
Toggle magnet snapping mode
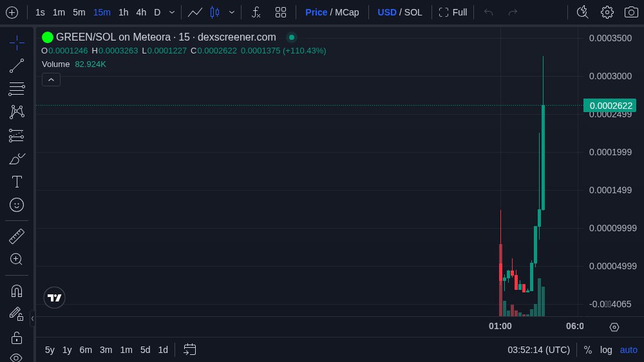coord(17,291)
